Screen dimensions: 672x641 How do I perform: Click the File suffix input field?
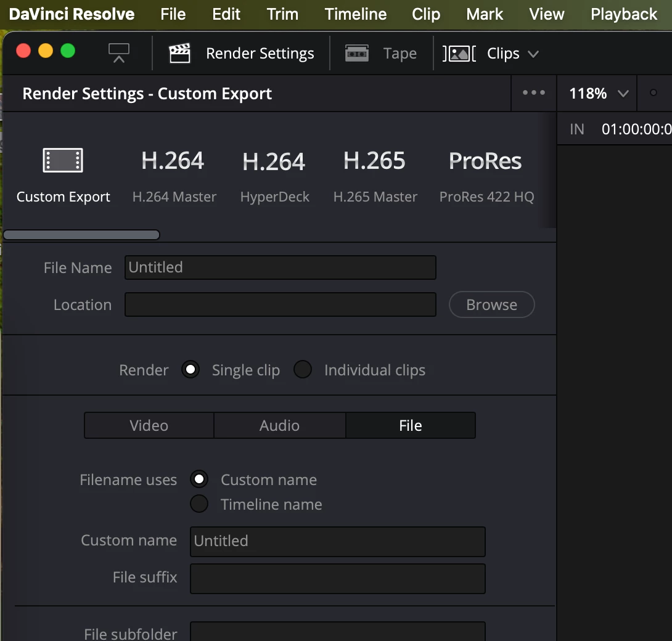click(x=338, y=579)
